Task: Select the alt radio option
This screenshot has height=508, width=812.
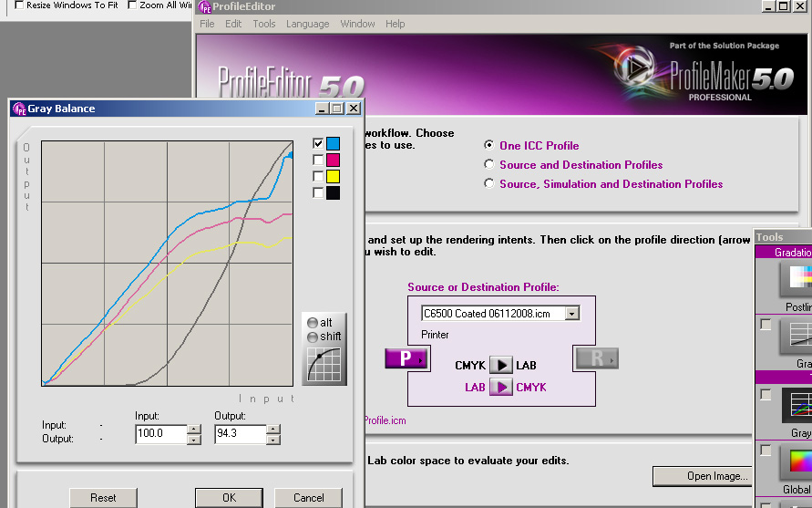Action: [x=313, y=323]
